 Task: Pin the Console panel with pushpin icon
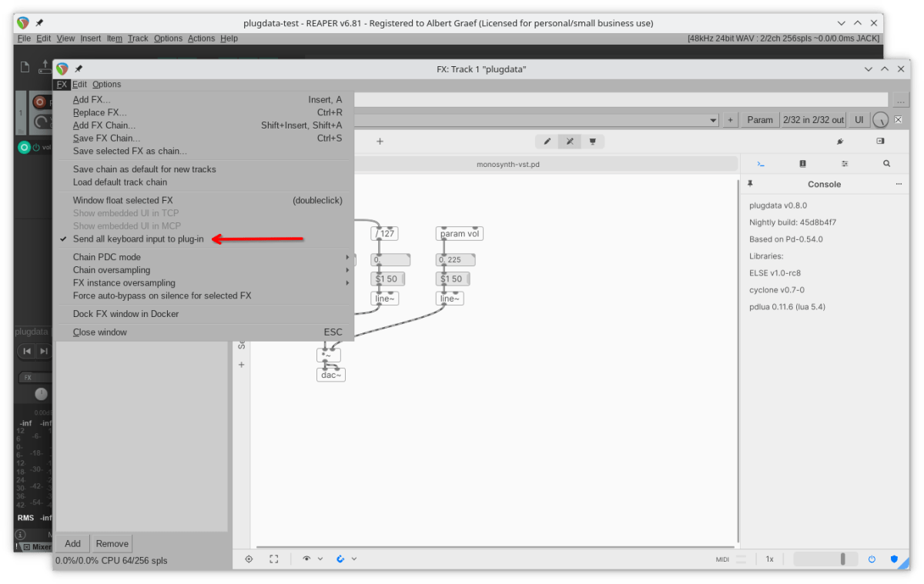click(750, 185)
